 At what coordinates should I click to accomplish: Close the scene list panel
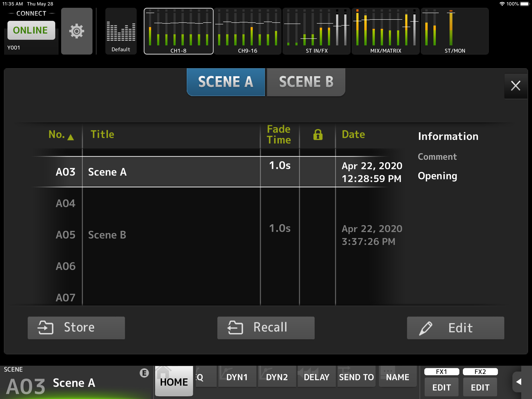coord(515,86)
